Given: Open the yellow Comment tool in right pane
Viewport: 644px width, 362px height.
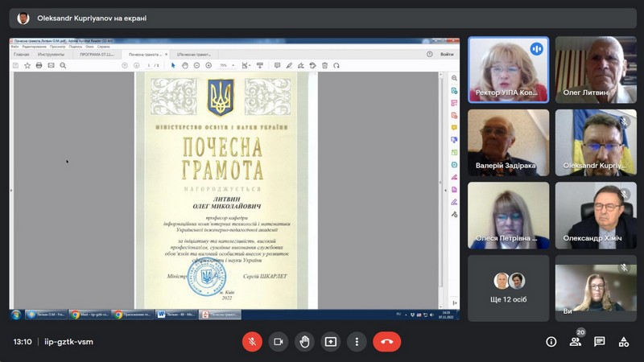Looking at the screenshot, I should click(454, 128).
